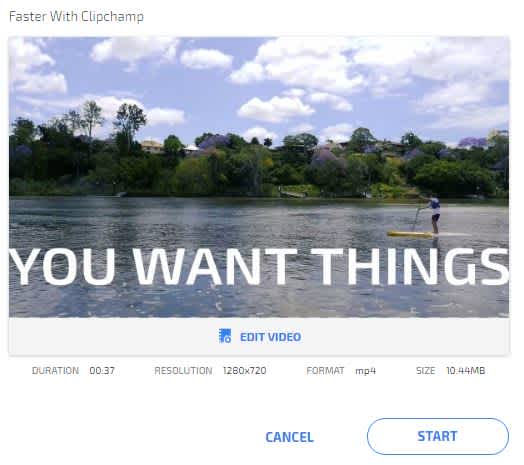The width and height of the screenshot is (524, 465).
Task: Click the DURATION label
Action: coord(55,370)
